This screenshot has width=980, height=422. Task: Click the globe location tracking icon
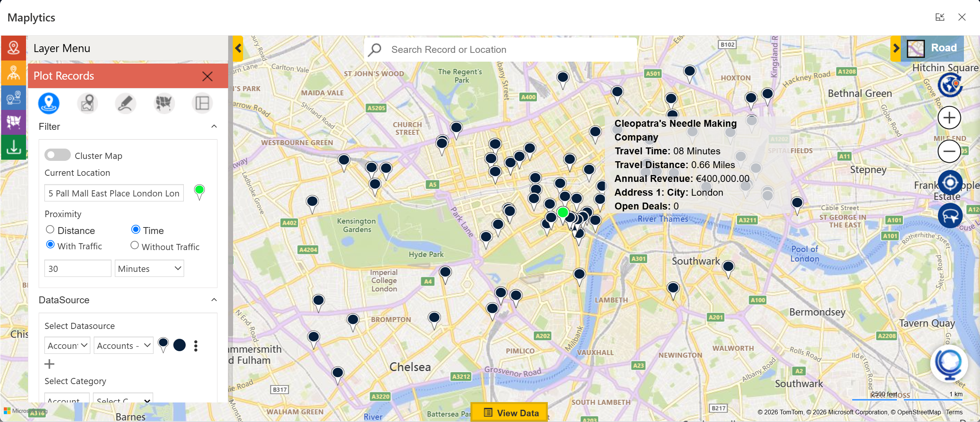pyautogui.click(x=950, y=85)
